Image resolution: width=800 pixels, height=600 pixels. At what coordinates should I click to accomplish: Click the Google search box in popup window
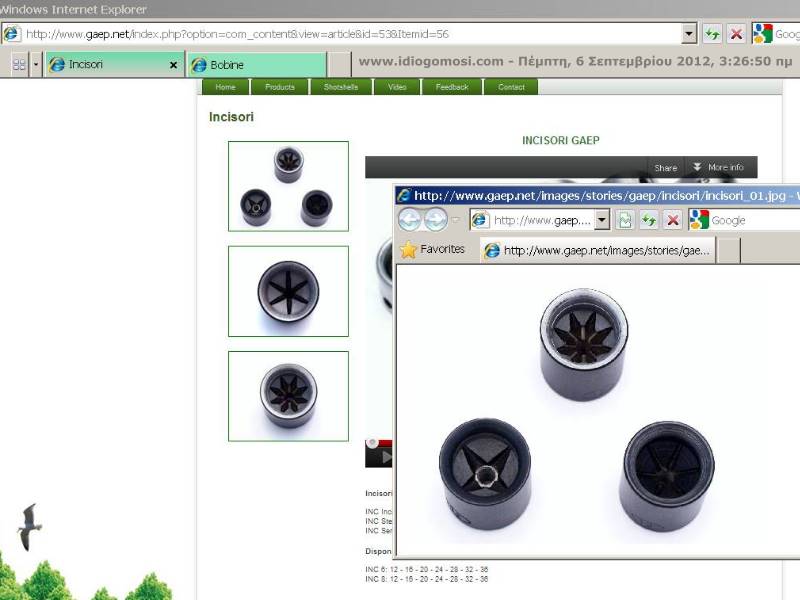(x=755, y=220)
